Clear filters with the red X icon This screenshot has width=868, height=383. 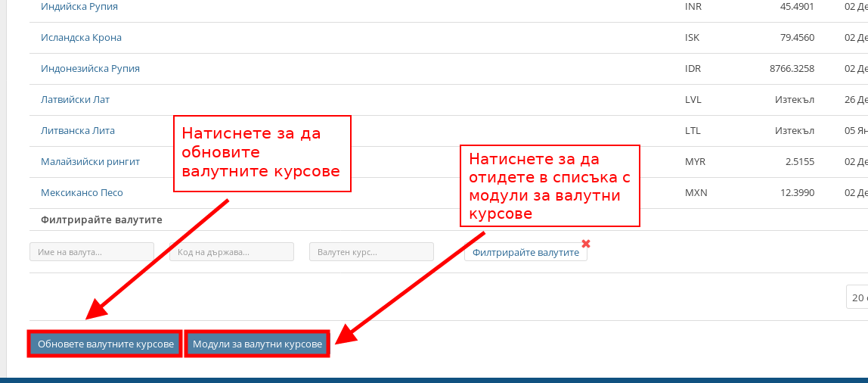coord(585,244)
